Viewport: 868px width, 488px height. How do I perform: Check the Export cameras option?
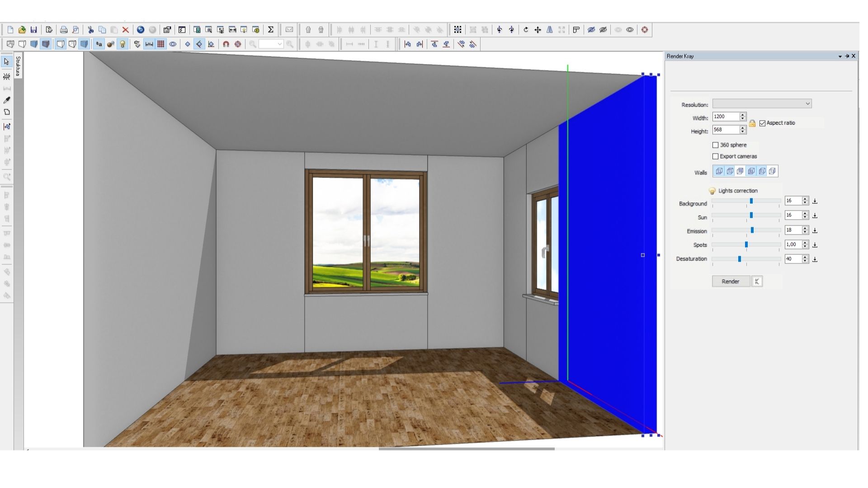pyautogui.click(x=715, y=156)
